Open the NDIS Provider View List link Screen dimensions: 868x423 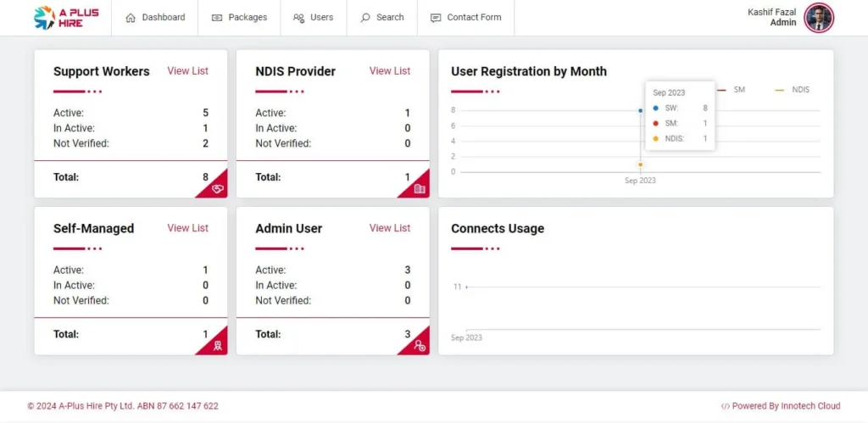pos(389,71)
